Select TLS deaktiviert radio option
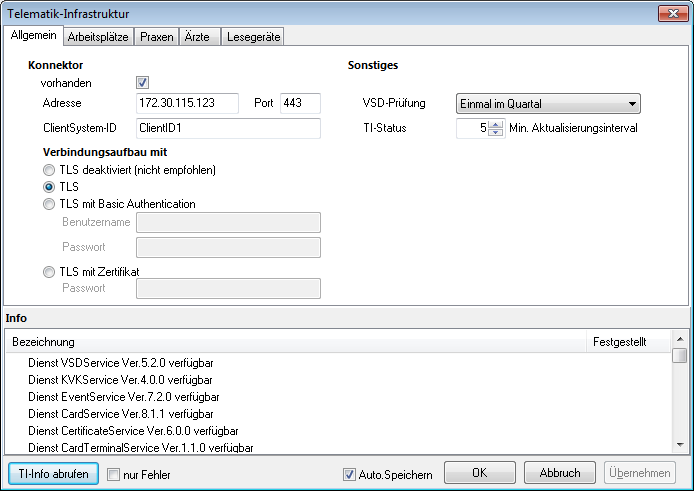Viewport: 694px width, 491px height. 49,170
